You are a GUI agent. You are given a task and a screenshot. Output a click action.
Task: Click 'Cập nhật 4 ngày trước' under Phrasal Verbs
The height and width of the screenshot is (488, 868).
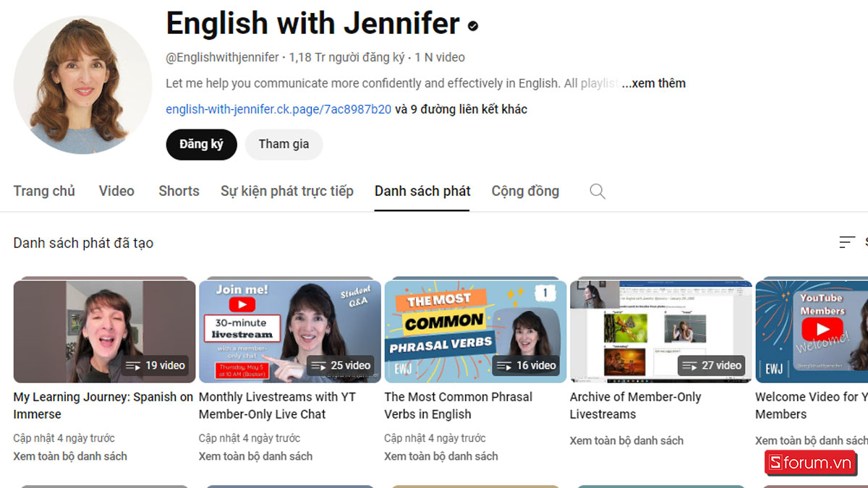pos(435,438)
